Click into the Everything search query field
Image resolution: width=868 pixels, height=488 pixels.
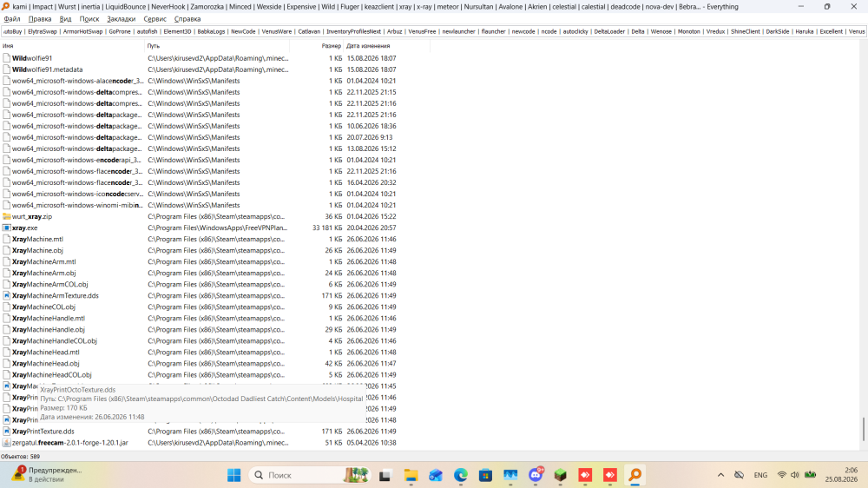(x=433, y=31)
